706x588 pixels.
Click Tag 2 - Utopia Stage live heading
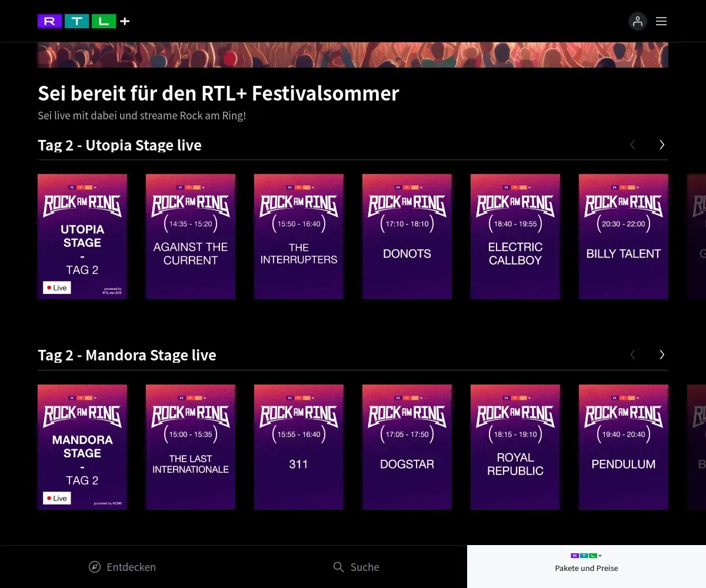[119, 145]
